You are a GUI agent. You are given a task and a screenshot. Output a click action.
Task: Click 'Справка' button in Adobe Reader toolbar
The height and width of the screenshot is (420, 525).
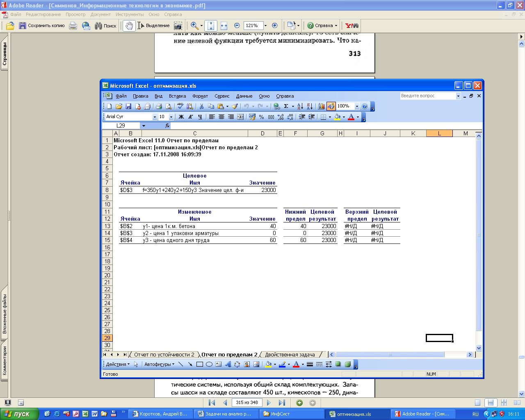pyautogui.click(x=322, y=26)
